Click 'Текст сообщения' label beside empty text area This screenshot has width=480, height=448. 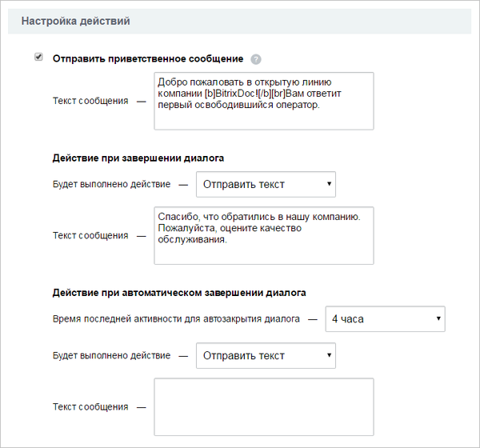pos(90,407)
